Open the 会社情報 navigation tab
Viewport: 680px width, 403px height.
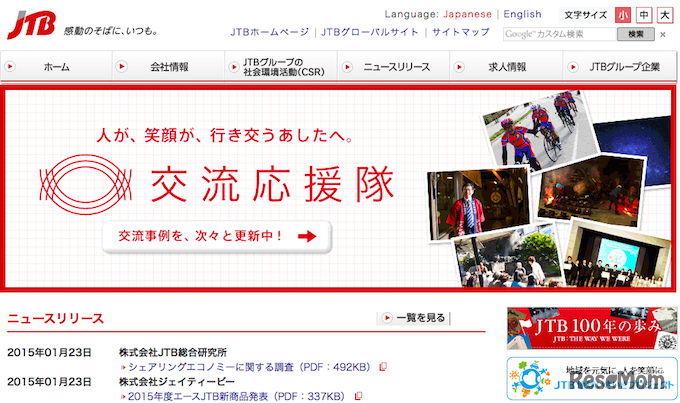(169, 66)
